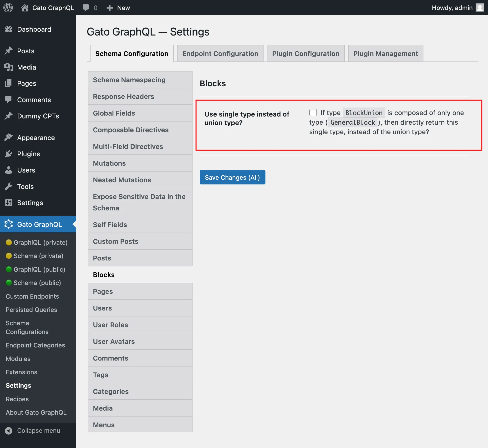The width and height of the screenshot is (488, 448).
Task: Click the WordPress logo icon
Action: (8, 8)
